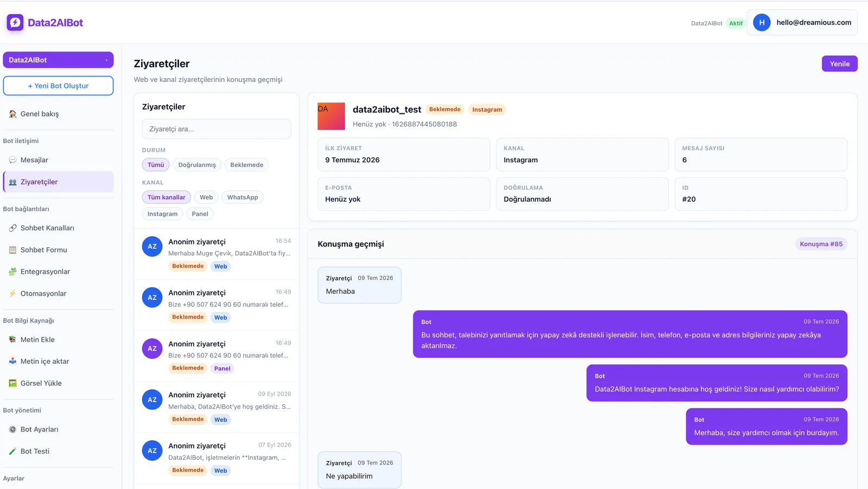Click the Konuşma #85 badge
Screen dimensions: 868x489
[821, 244]
